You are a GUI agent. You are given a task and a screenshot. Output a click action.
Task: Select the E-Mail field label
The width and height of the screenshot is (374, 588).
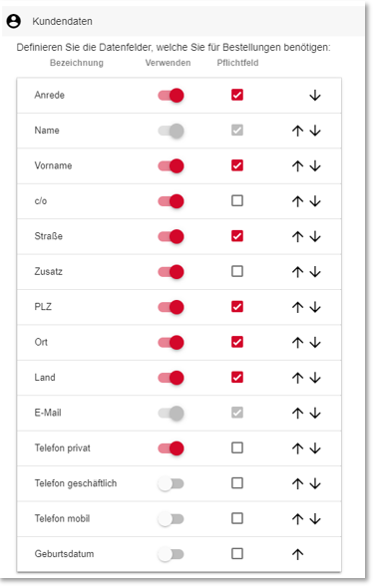[x=48, y=413]
